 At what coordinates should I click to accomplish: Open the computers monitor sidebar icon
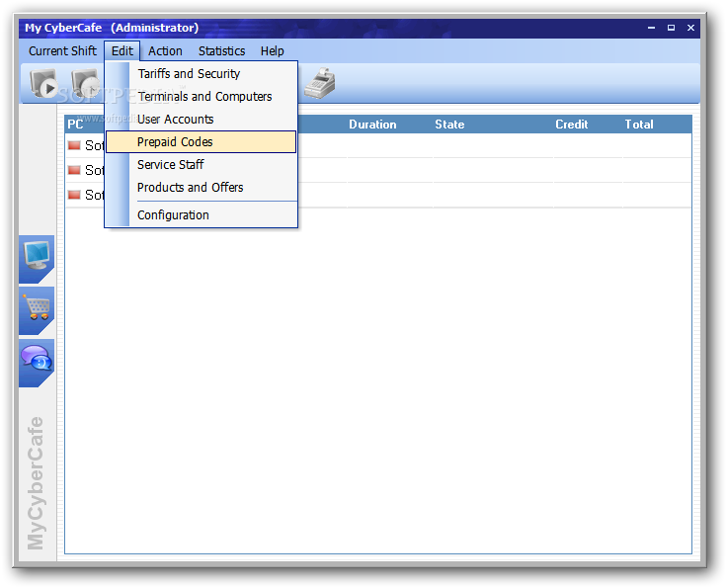click(x=37, y=259)
